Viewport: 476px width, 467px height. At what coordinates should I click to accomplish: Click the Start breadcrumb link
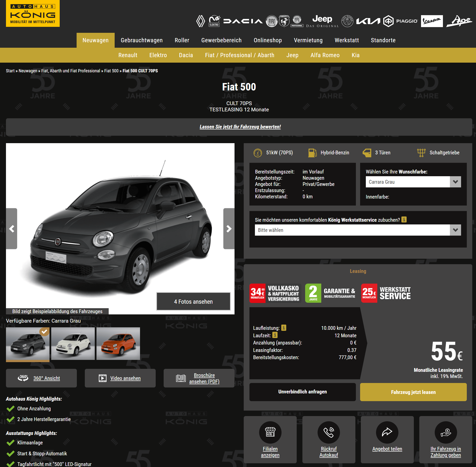pos(10,71)
